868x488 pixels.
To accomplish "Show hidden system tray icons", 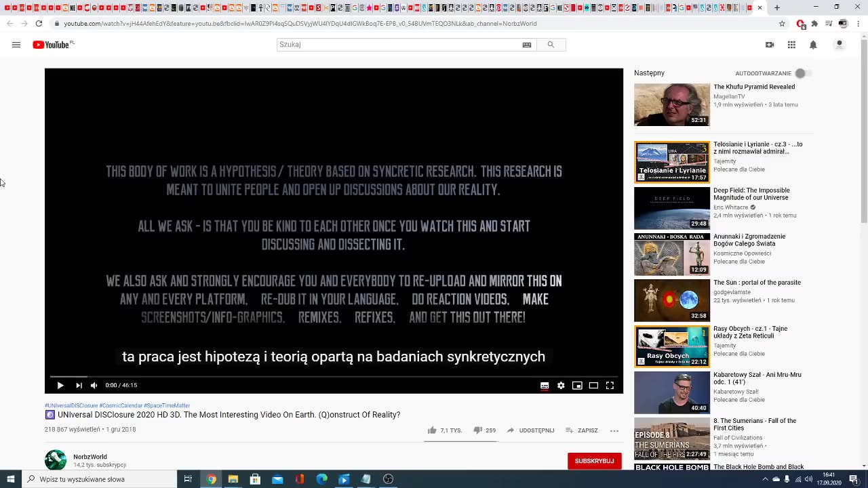I will coord(765,479).
